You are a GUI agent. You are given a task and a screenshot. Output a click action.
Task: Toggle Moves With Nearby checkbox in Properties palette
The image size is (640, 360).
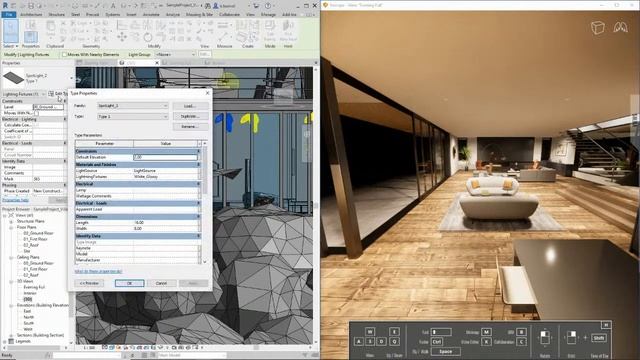point(36,113)
